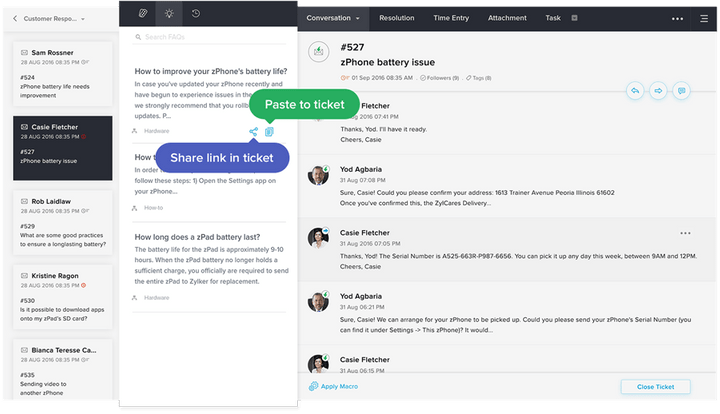Screen dimensions: 720x414
Task: Click the Search FAQs magnifier icon
Action: (x=138, y=37)
